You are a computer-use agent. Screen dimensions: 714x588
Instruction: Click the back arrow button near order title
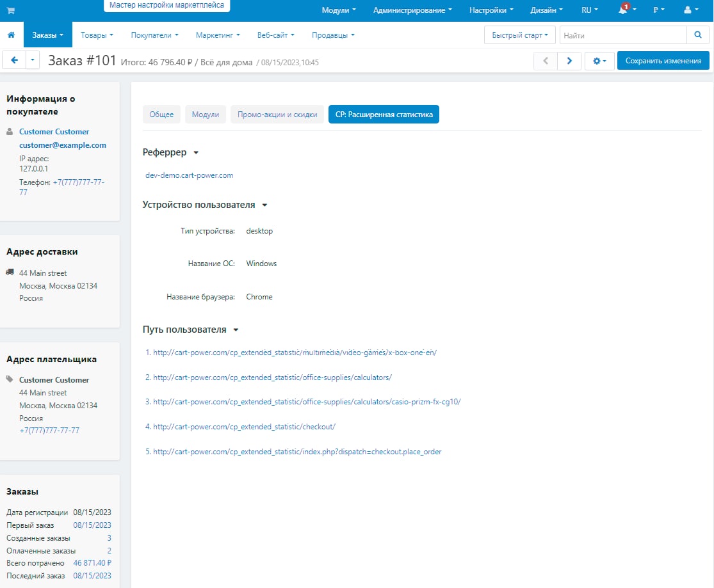[14, 61]
